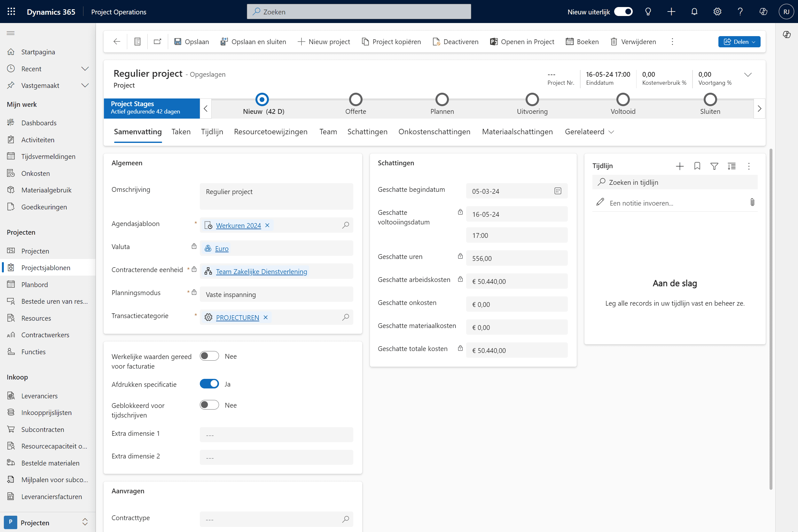Screen dimensions: 798x532
Task: Open the app launcher waffle icon
Action: tap(11, 12)
